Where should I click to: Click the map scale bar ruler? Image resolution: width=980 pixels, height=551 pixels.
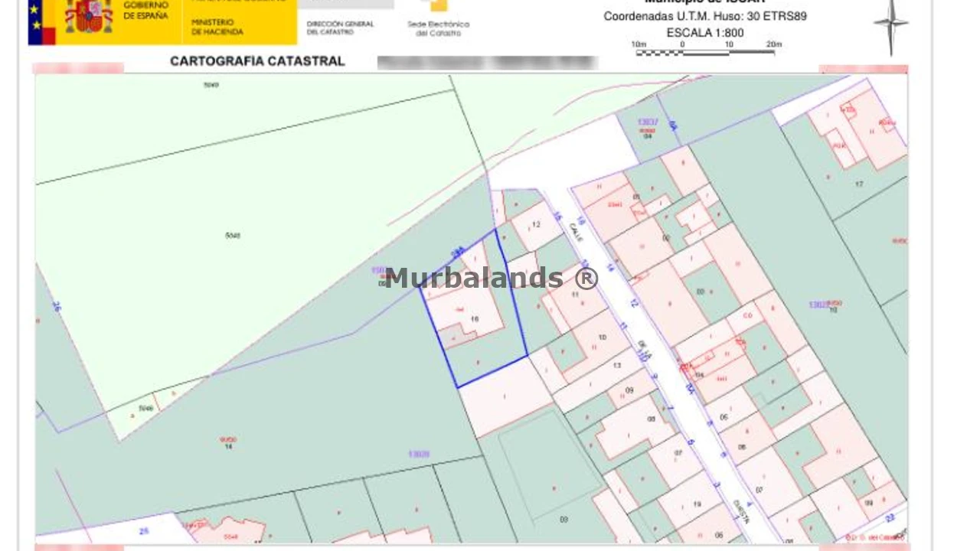[706, 52]
